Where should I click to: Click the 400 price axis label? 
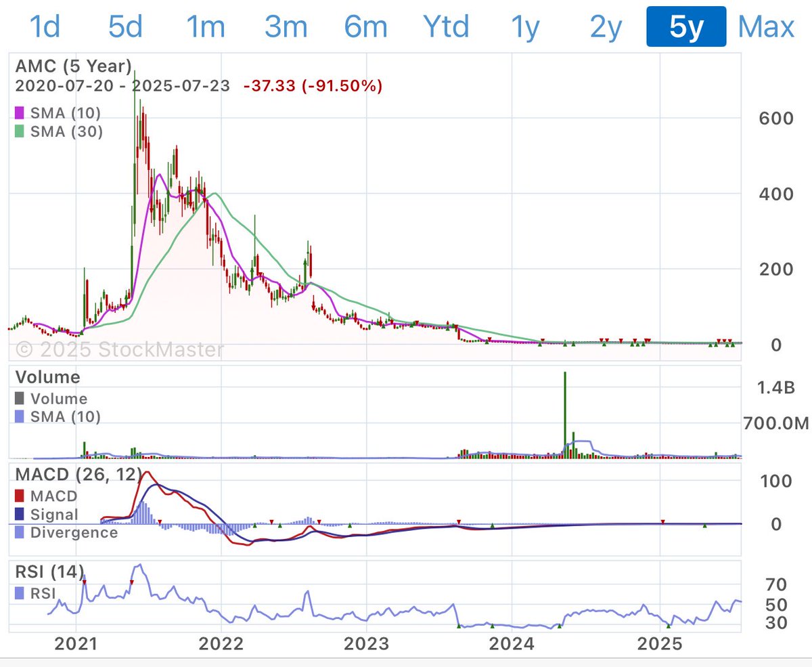tap(774, 194)
